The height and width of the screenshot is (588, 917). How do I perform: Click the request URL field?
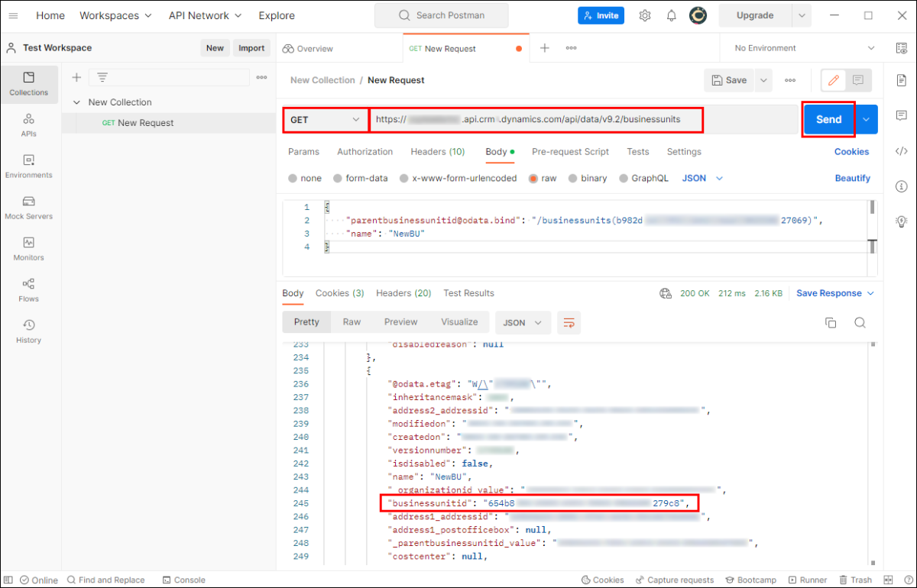pyautogui.click(x=584, y=120)
